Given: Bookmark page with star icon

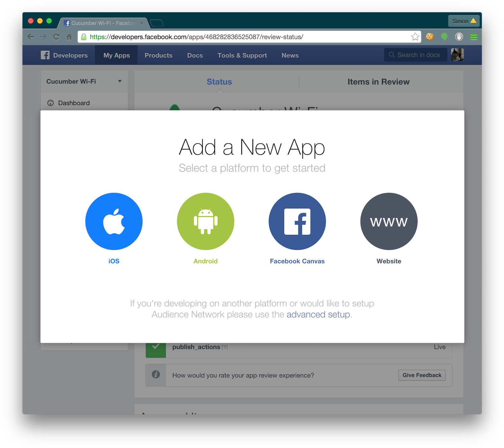Looking at the screenshot, I should tap(415, 37).
